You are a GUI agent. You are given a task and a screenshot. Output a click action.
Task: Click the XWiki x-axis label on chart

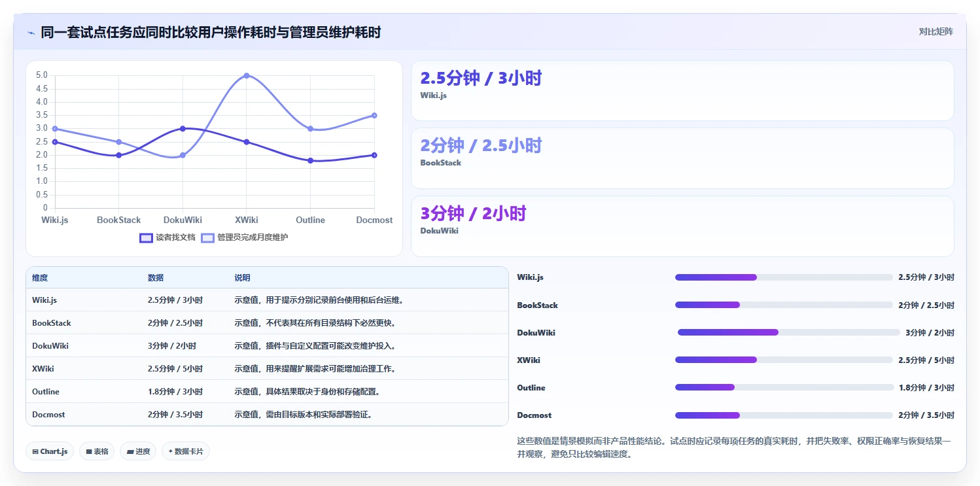click(x=247, y=220)
